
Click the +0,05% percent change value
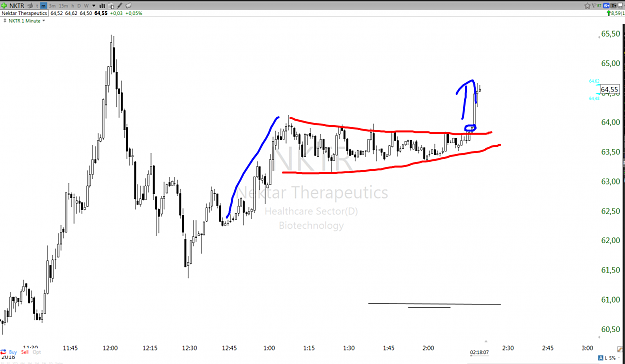tap(134, 13)
